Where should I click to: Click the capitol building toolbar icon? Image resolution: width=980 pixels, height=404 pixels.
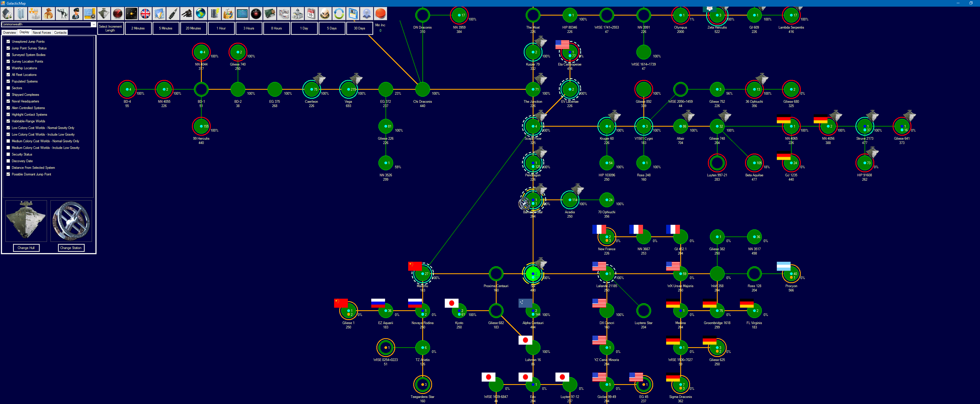(297, 14)
